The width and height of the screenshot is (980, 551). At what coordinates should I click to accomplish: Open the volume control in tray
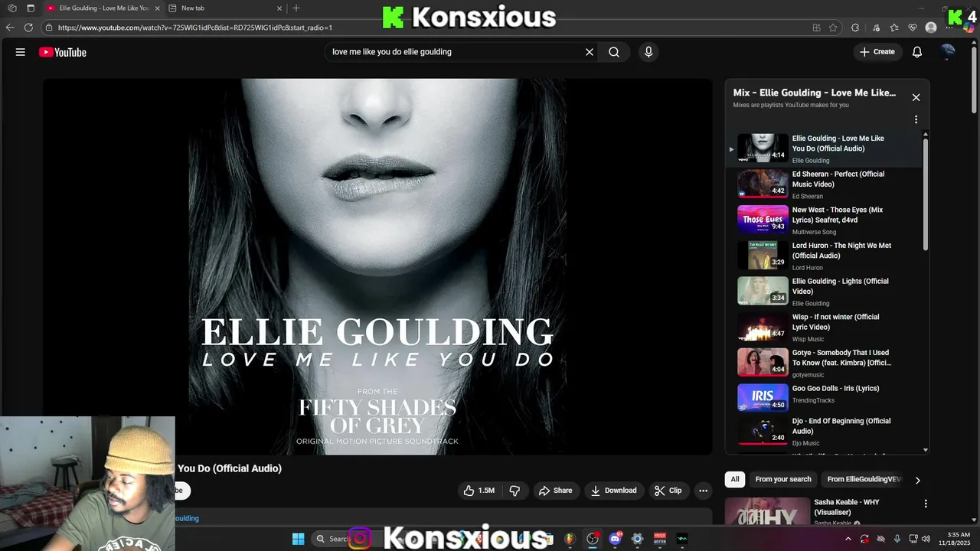[926, 539]
